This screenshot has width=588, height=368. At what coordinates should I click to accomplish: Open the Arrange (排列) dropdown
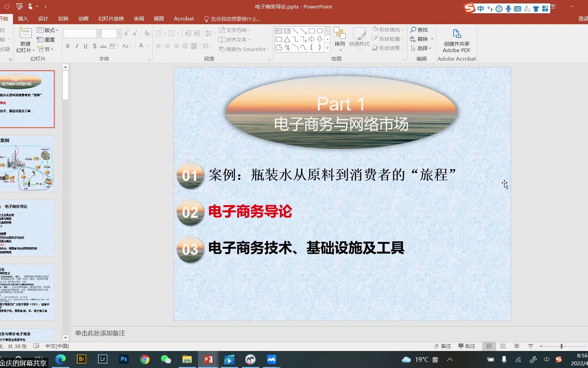pyautogui.click(x=340, y=40)
